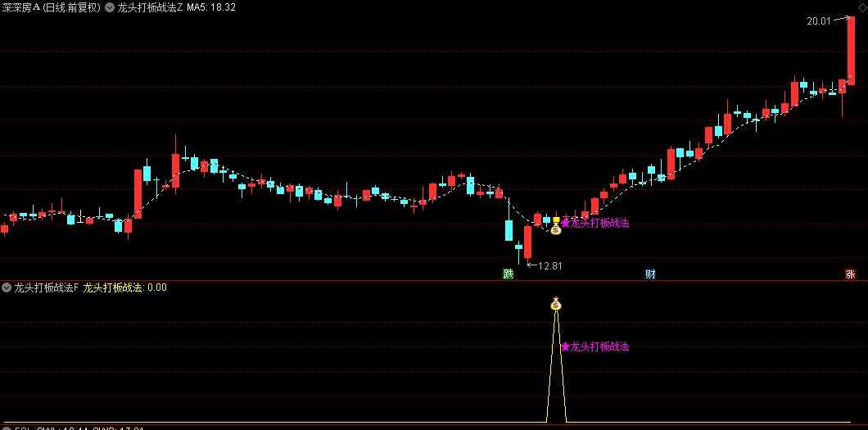The image size is (868, 430).
Task: Click the money bag icon on the candlestick chart
Action: pos(556,228)
